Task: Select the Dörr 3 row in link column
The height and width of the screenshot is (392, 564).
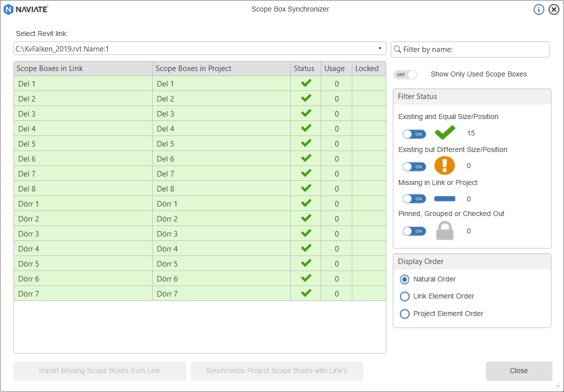Action: 83,233
